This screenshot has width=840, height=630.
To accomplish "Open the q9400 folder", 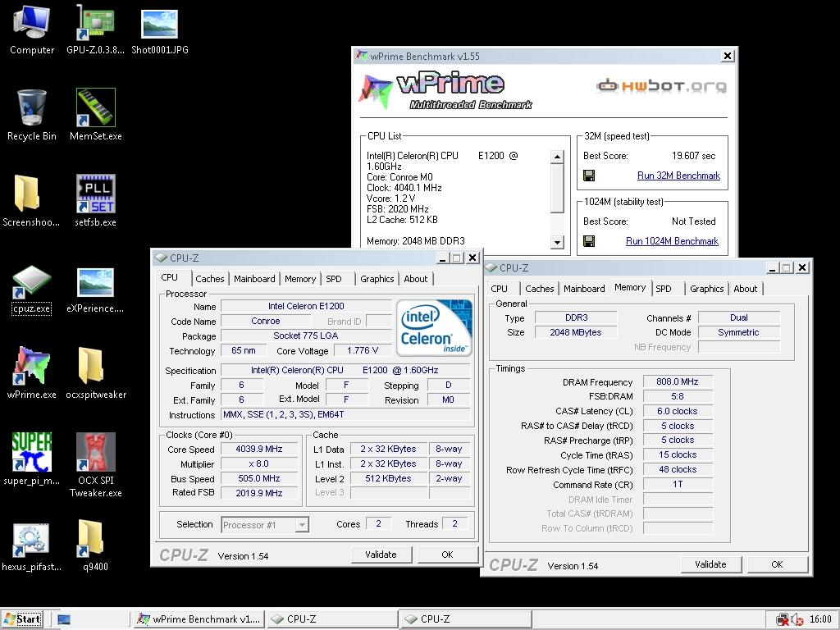I will (x=95, y=546).
